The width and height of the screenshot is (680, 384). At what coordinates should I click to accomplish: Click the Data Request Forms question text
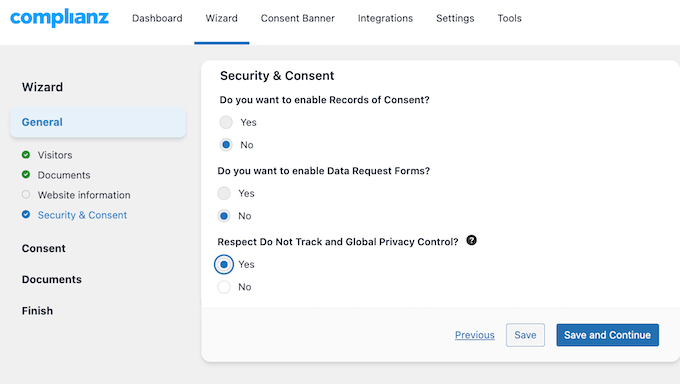tap(324, 171)
